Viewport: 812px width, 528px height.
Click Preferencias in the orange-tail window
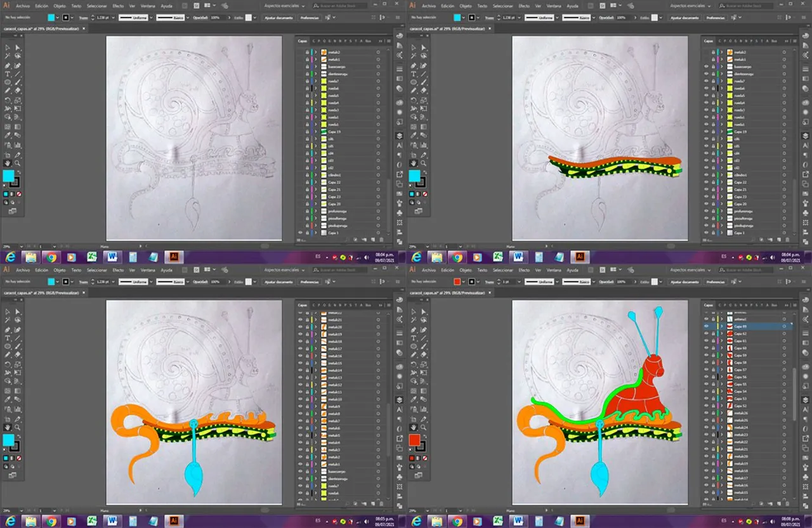(x=309, y=281)
